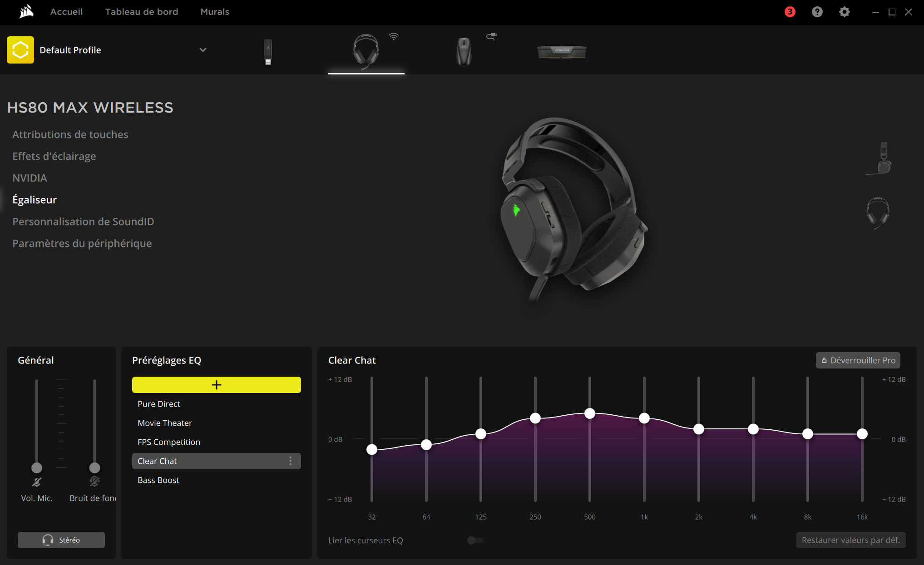Click the 2k EQ slider handle
924x565 pixels.
pos(699,429)
